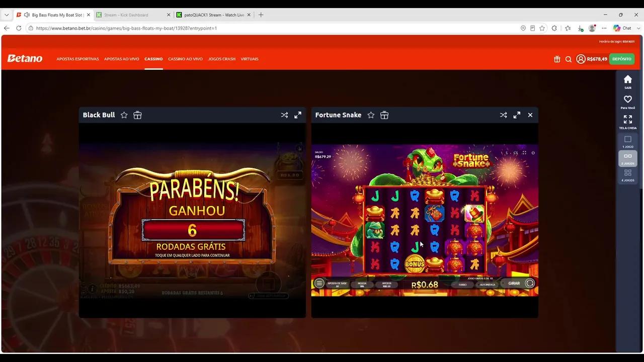
Task: Toggle Automática autoplay in Fortune Snake
Action: click(487, 285)
